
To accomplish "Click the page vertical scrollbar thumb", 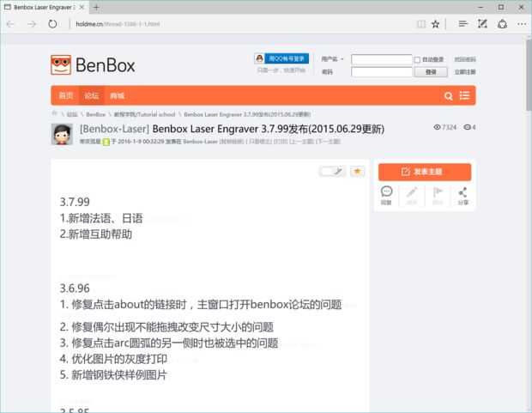I will pos(529,75).
